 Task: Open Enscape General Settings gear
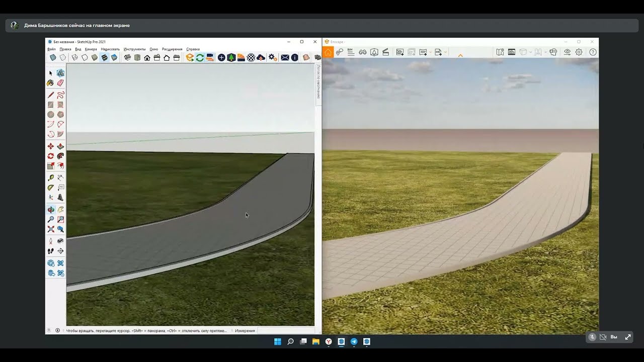(x=579, y=52)
